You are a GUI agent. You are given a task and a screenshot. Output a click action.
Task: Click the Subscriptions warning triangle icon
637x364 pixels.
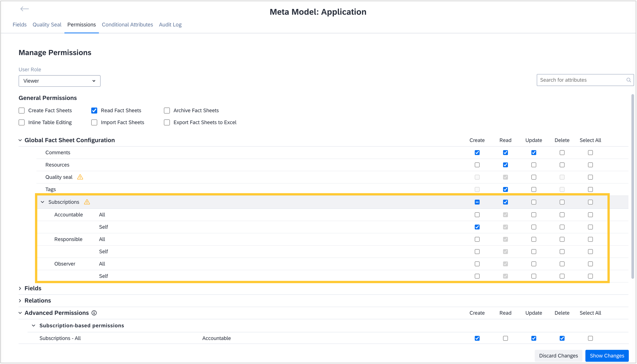[87, 202]
